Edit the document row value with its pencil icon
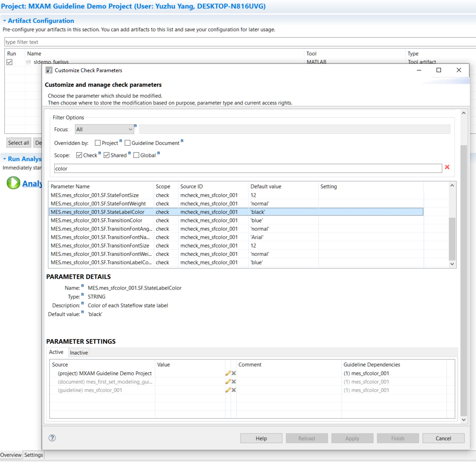 click(x=228, y=381)
